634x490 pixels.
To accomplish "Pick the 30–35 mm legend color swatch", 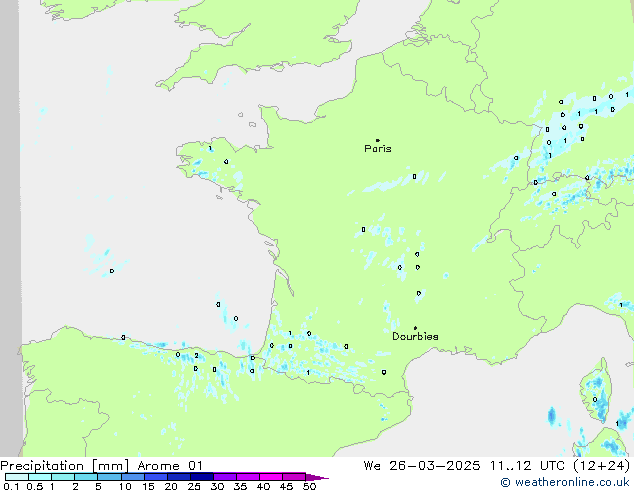I will (x=225, y=477).
